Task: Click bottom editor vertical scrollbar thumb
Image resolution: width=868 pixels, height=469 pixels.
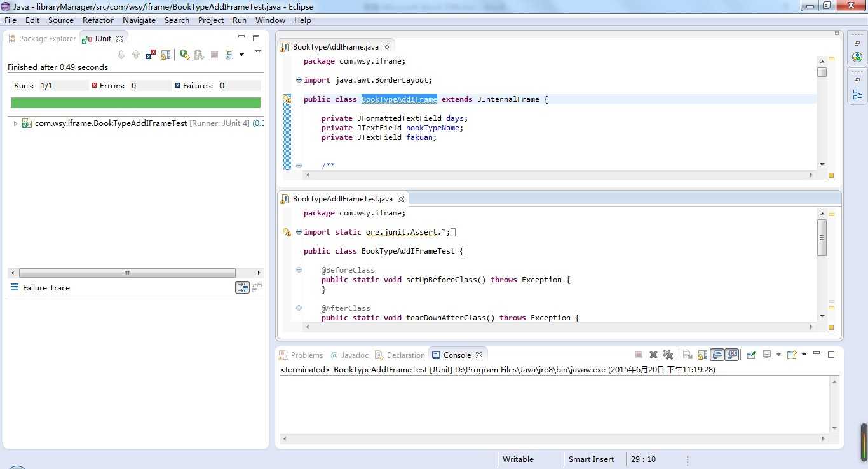Action: (x=822, y=238)
